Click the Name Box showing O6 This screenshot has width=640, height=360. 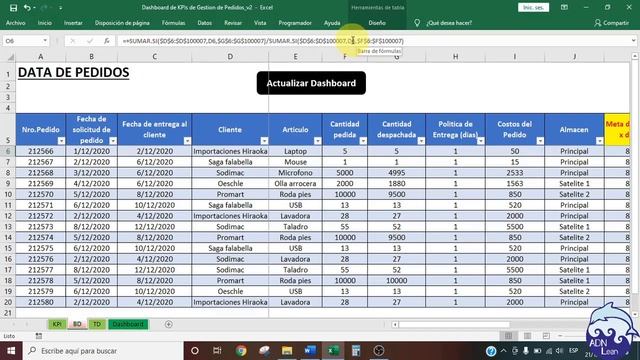22,41
